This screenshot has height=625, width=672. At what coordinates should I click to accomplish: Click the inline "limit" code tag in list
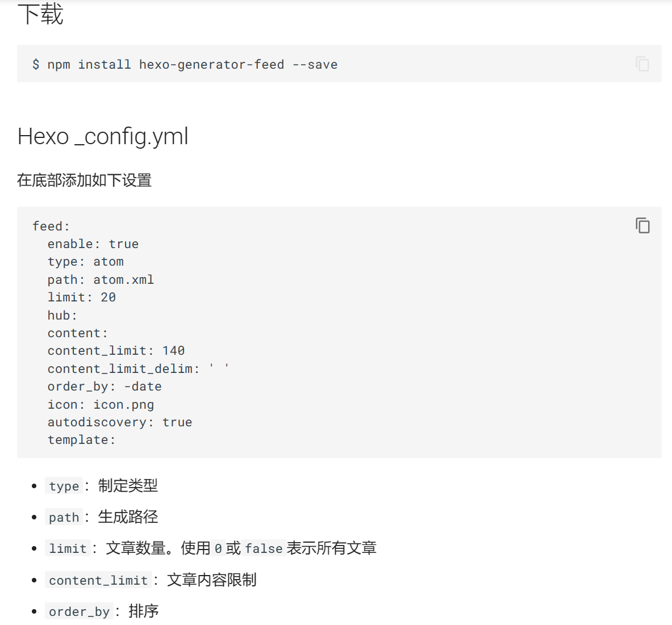tap(68, 549)
